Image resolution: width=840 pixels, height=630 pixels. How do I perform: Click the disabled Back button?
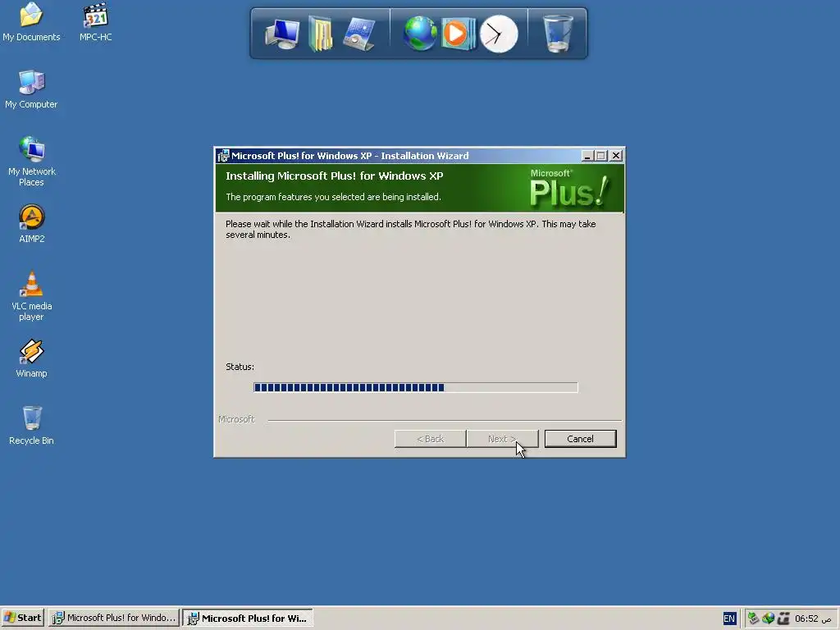[x=430, y=439]
